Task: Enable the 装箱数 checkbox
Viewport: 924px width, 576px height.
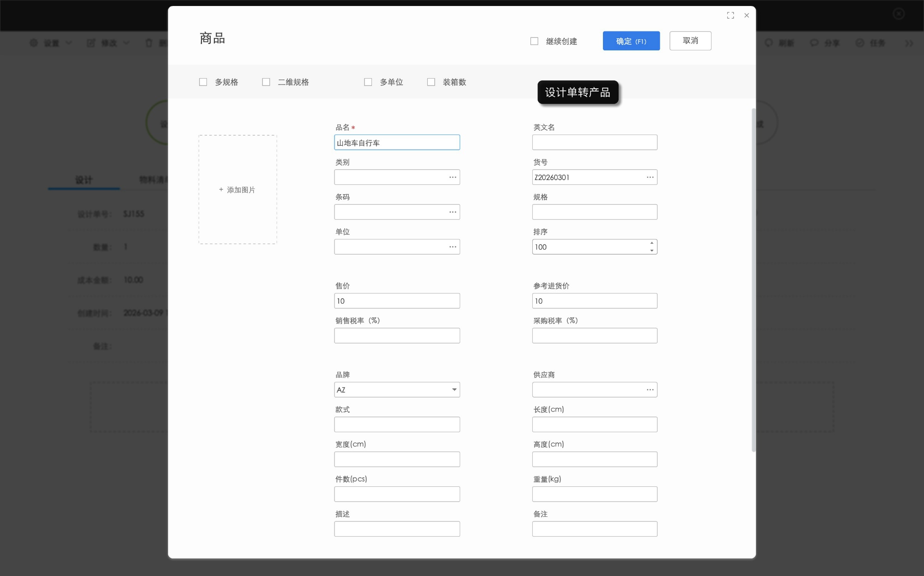Action: pyautogui.click(x=431, y=82)
